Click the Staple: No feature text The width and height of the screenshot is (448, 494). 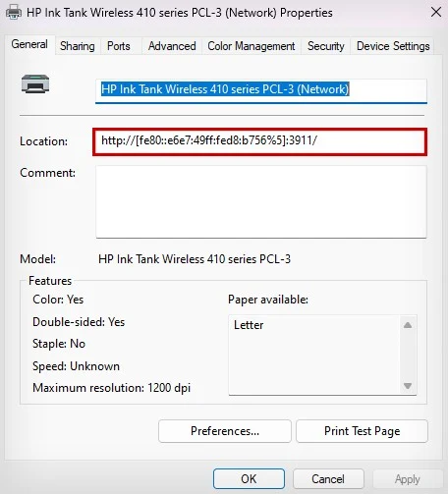[x=59, y=344]
